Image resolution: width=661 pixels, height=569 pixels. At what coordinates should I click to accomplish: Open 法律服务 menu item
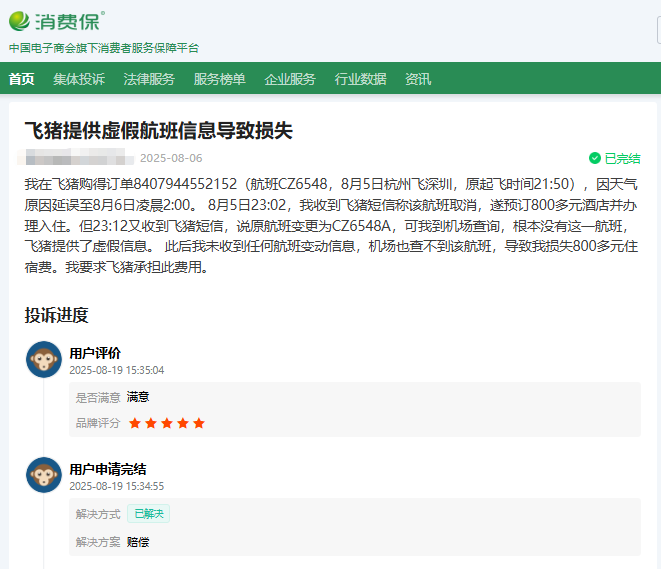click(149, 79)
